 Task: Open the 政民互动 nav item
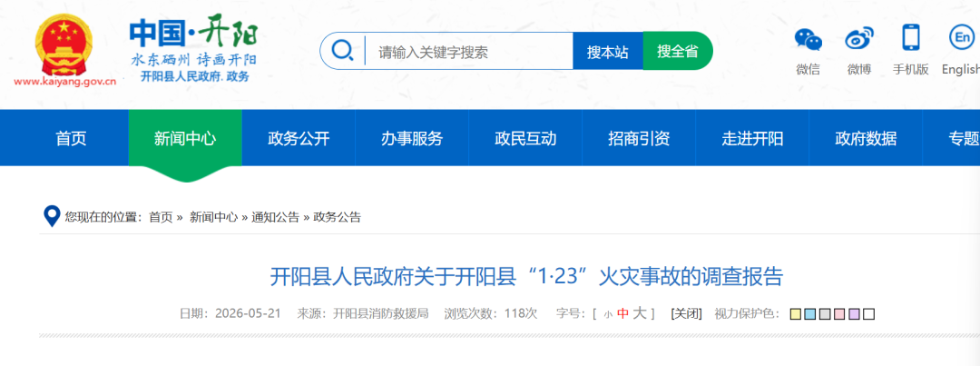pyautogui.click(x=525, y=138)
